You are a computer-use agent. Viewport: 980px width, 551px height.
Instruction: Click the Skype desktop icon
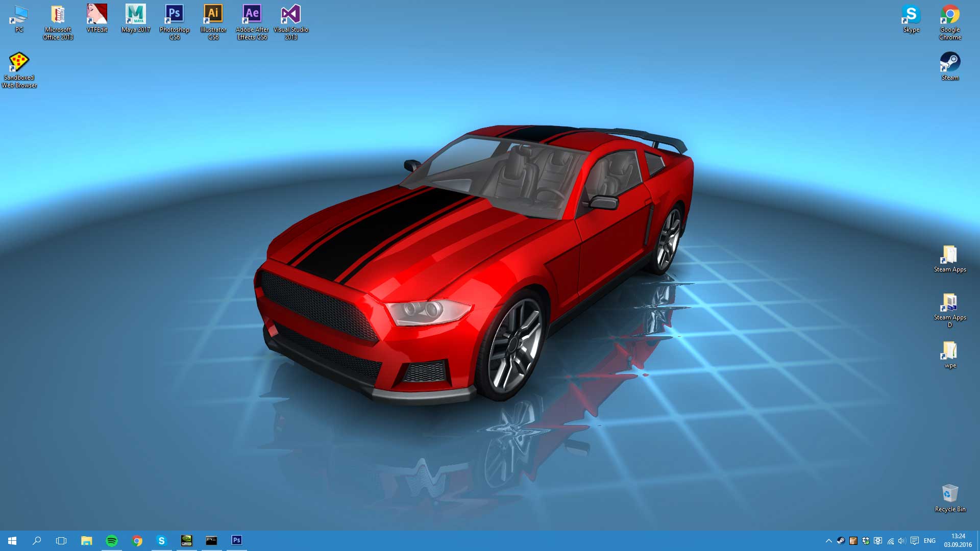coord(911,18)
